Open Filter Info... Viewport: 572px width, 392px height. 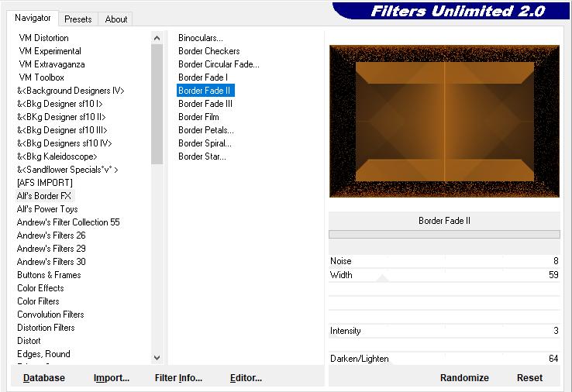click(x=178, y=378)
